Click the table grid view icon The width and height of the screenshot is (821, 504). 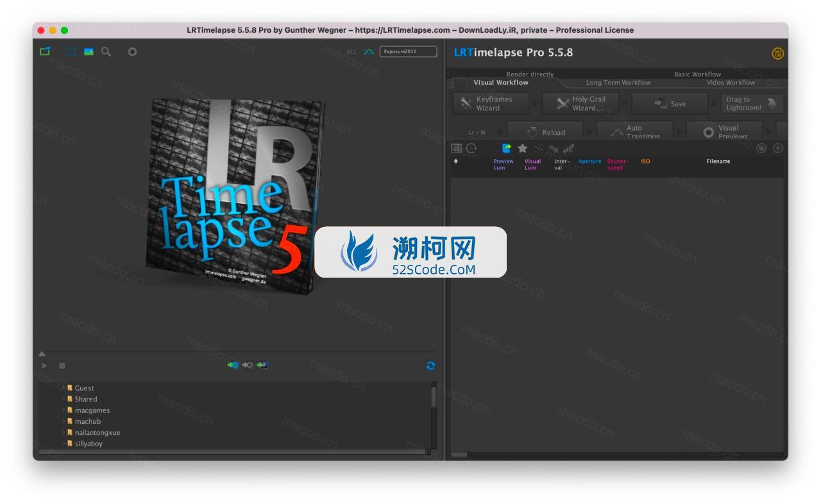[457, 148]
